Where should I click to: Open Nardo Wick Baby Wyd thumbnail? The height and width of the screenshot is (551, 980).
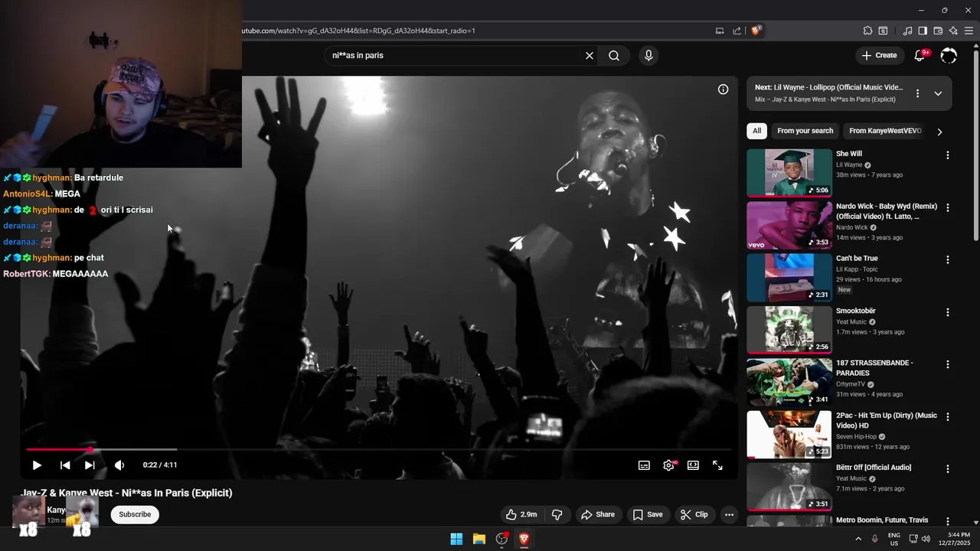[789, 226]
